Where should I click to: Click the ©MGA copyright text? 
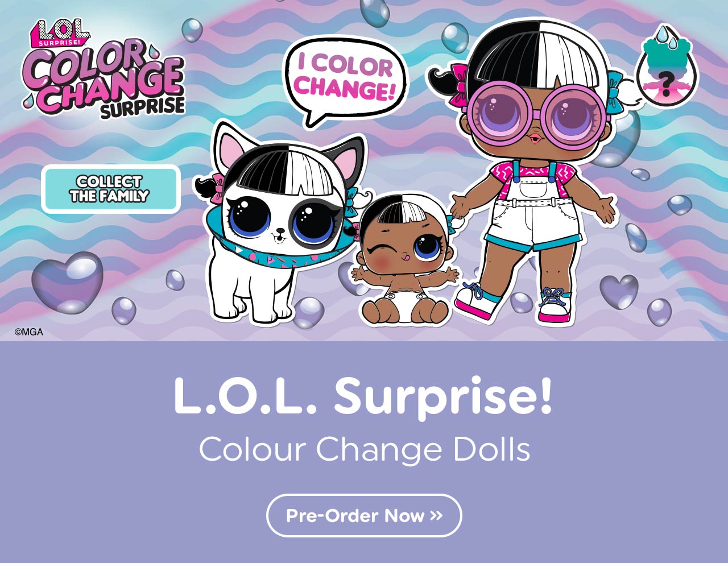28,332
